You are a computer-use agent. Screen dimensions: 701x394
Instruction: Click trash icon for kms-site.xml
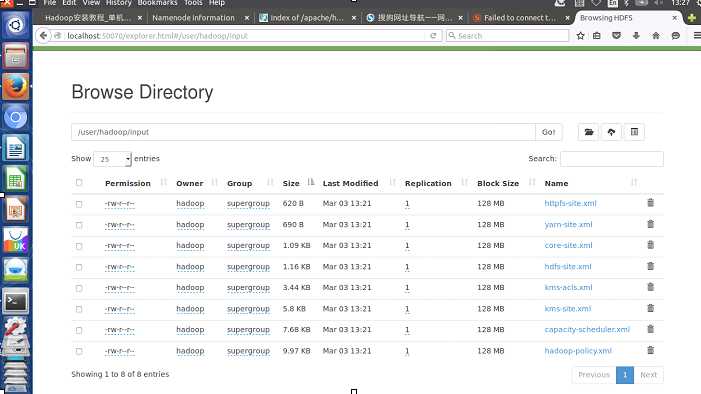point(650,308)
